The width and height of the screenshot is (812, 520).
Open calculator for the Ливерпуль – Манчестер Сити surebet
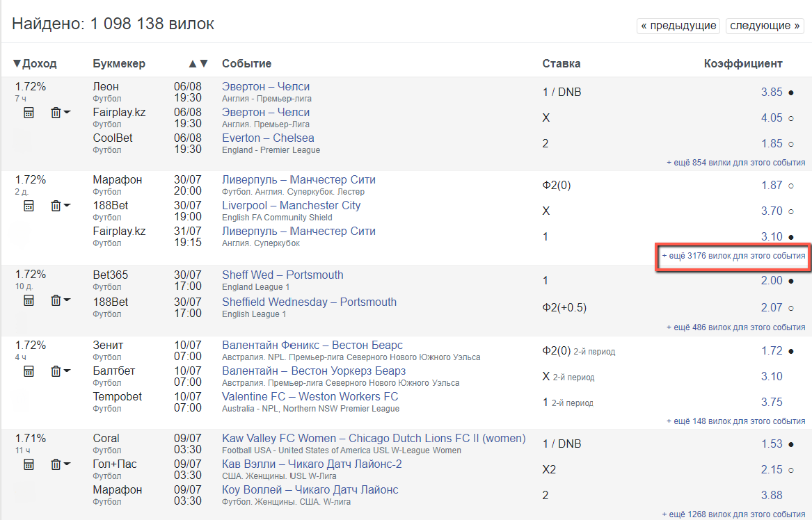[x=29, y=206]
